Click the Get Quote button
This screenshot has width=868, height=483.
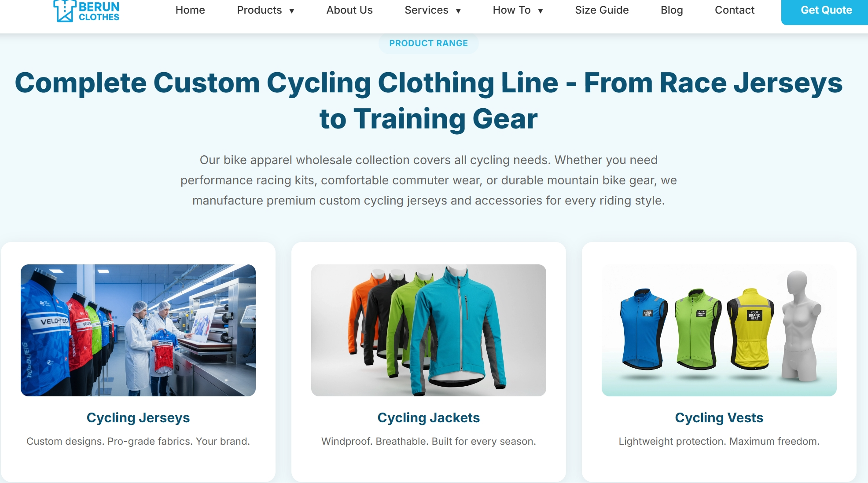[824, 11]
